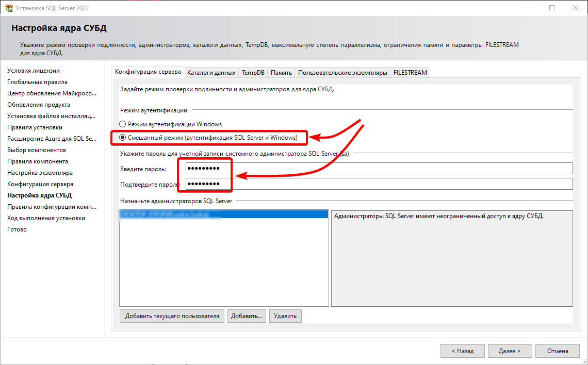Click the Ход выполнения установки step
Viewport: 588px width, 365px height.
point(46,218)
